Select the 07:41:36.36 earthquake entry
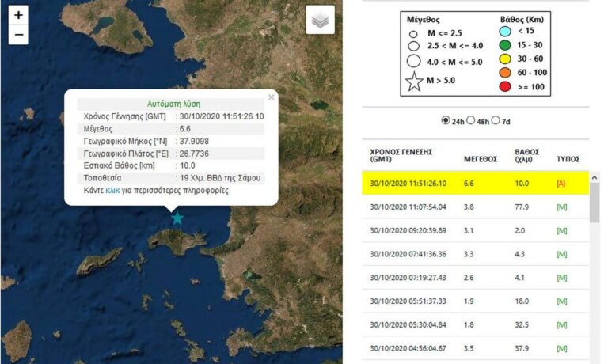This screenshot has width=608, height=364. point(475,254)
